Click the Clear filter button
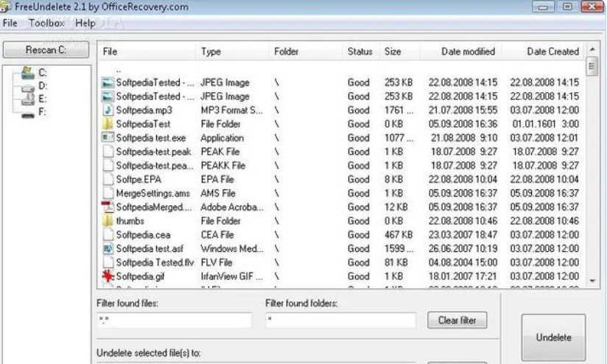The height and width of the screenshot is (364, 607). (x=457, y=321)
